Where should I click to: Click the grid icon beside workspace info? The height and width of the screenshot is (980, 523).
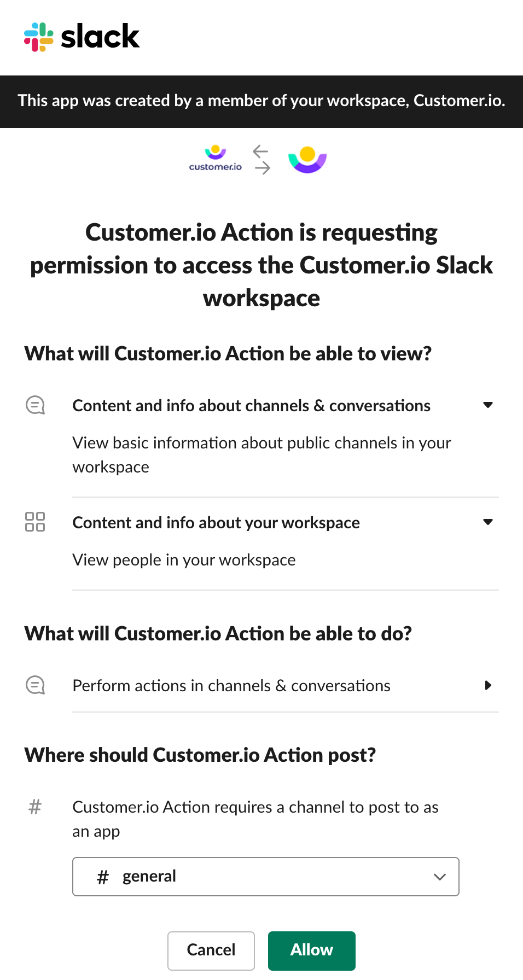(x=35, y=522)
